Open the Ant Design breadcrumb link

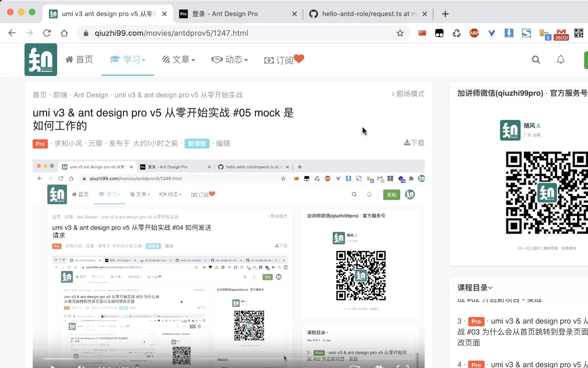pyautogui.click(x=91, y=95)
